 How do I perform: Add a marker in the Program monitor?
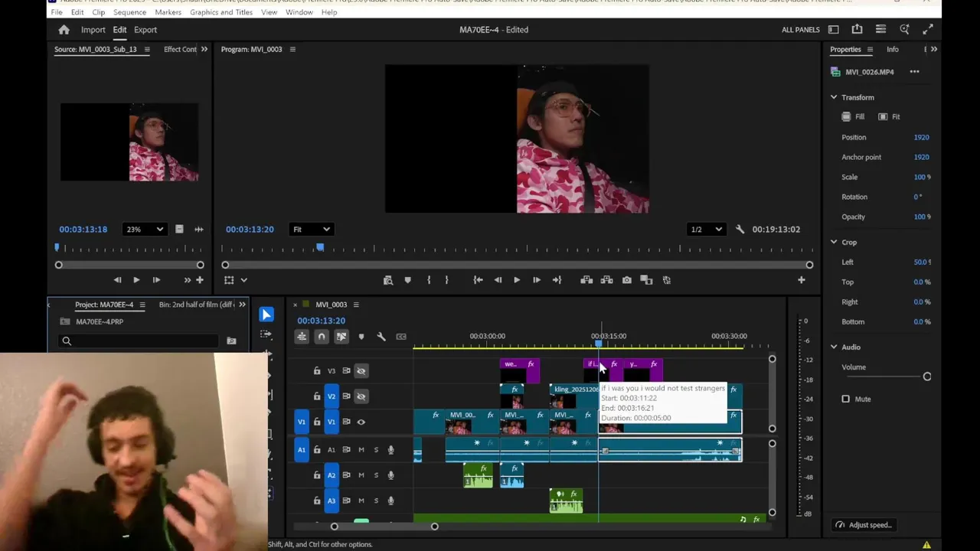[x=407, y=280]
